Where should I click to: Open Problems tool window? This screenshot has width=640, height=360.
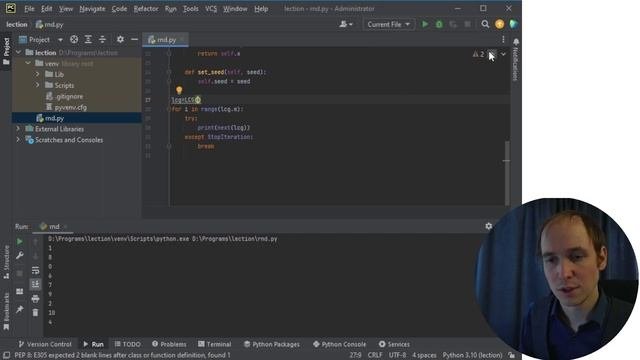[x=169, y=344]
